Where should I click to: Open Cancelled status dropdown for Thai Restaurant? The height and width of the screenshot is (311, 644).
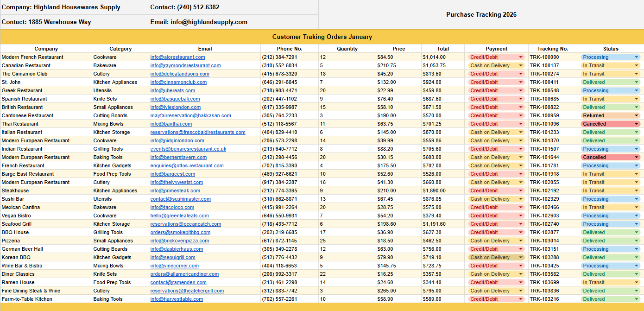[610, 124]
